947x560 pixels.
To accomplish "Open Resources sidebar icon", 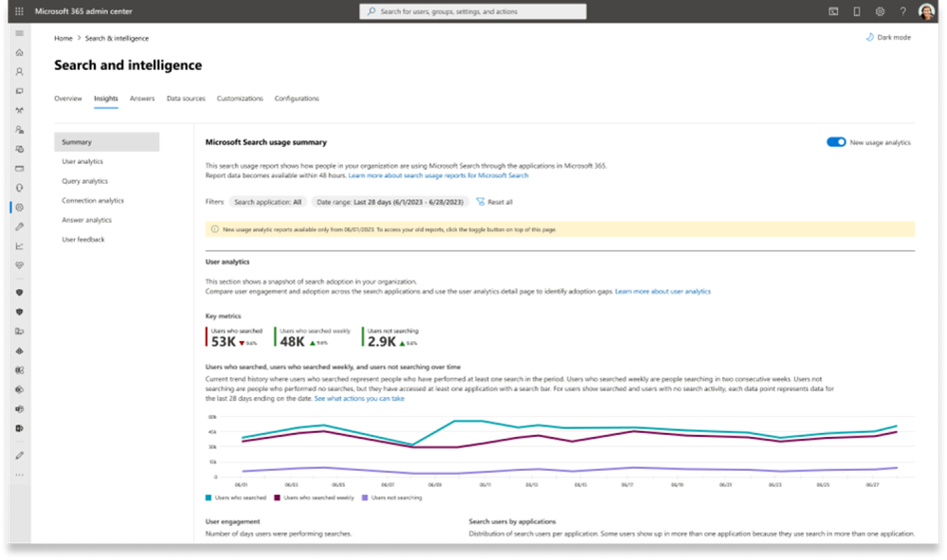I will coord(19,149).
